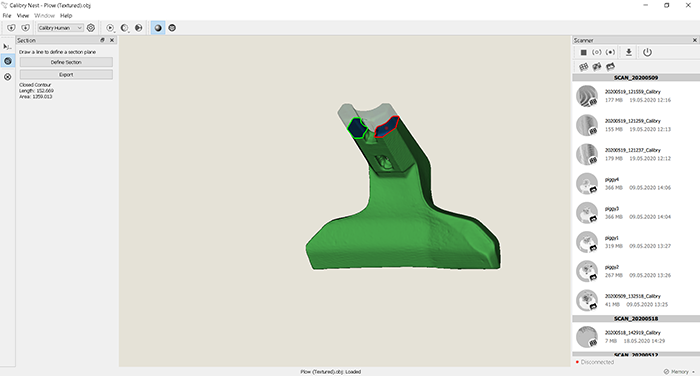Image resolution: width=700 pixels, height=376 pixels.
Task: Open the Calibry Human preset dropdown
Action: (60, 28)
